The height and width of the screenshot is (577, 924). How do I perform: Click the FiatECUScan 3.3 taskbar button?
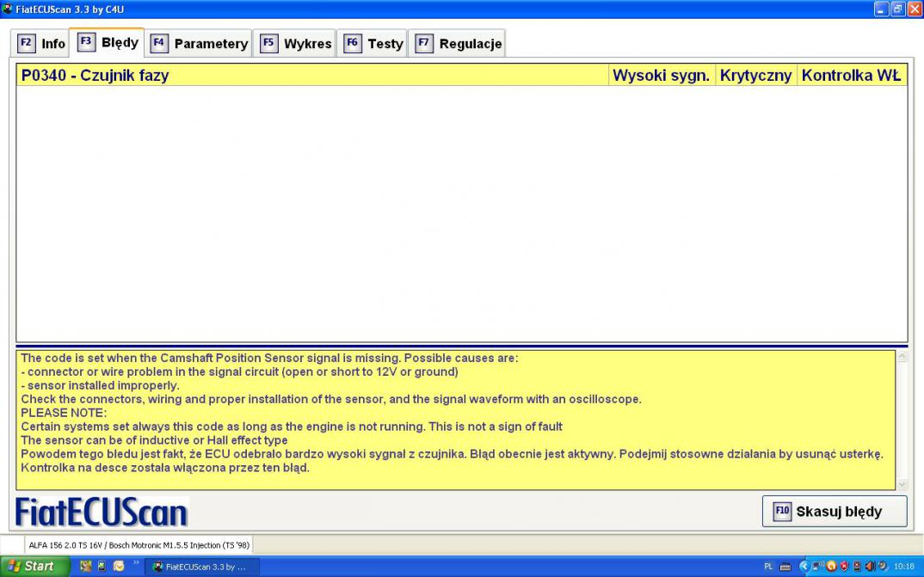(x=202, y=567)
